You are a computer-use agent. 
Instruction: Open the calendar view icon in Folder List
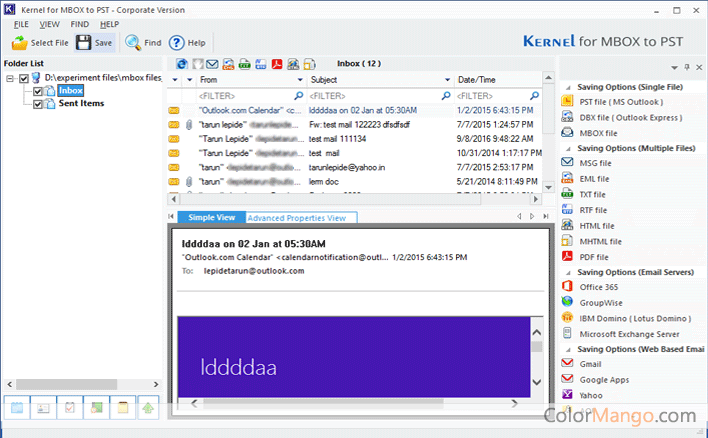tap(19, 407)
